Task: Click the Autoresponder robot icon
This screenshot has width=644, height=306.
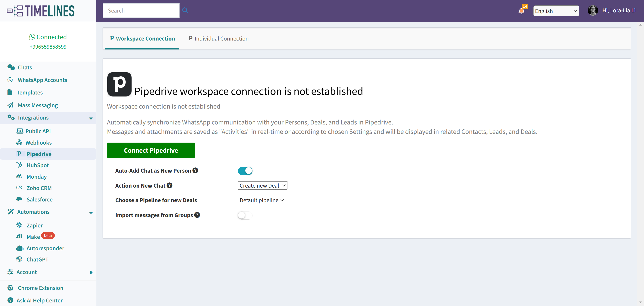Action: (x=20, y=248)
